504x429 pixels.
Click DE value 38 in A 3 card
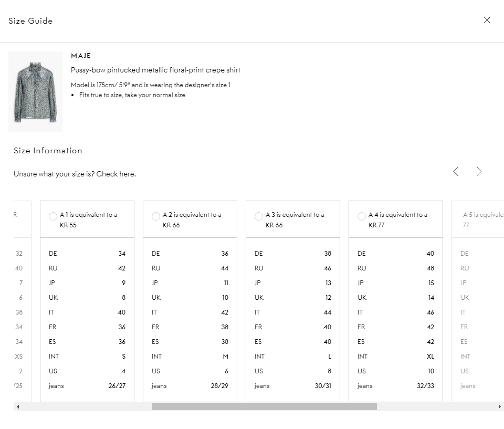coord(328,254)
